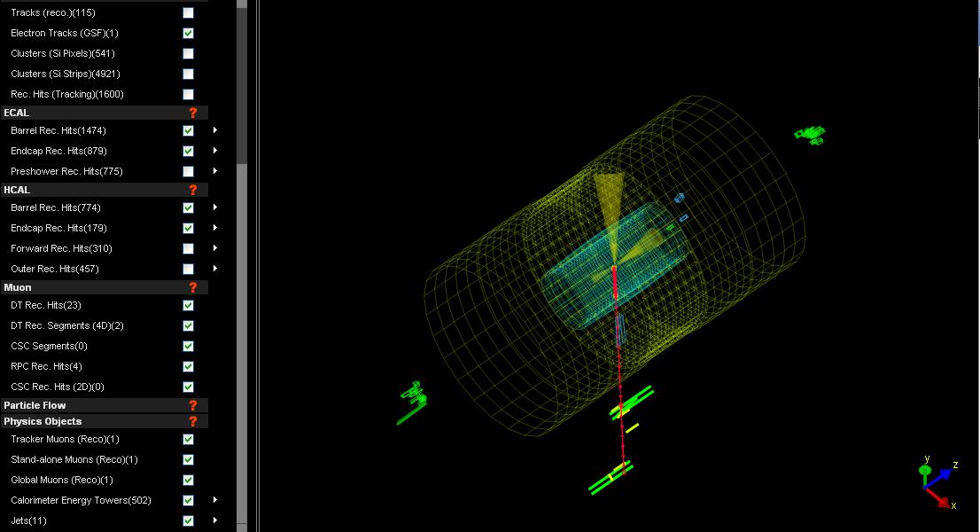Select the Stand-alone Muons (Reco)(1) label
Screen dimensions: 980x532
[74, 459]
